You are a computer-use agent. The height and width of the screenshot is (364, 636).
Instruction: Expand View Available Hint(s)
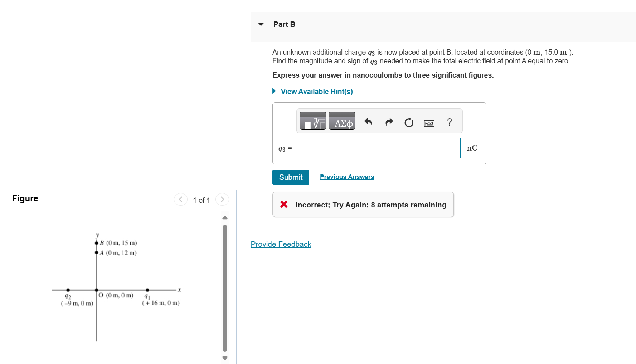pos(316,92)
